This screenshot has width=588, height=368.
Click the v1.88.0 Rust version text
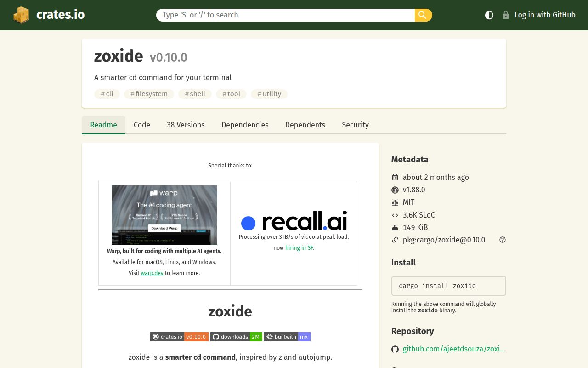coord(414,190)
